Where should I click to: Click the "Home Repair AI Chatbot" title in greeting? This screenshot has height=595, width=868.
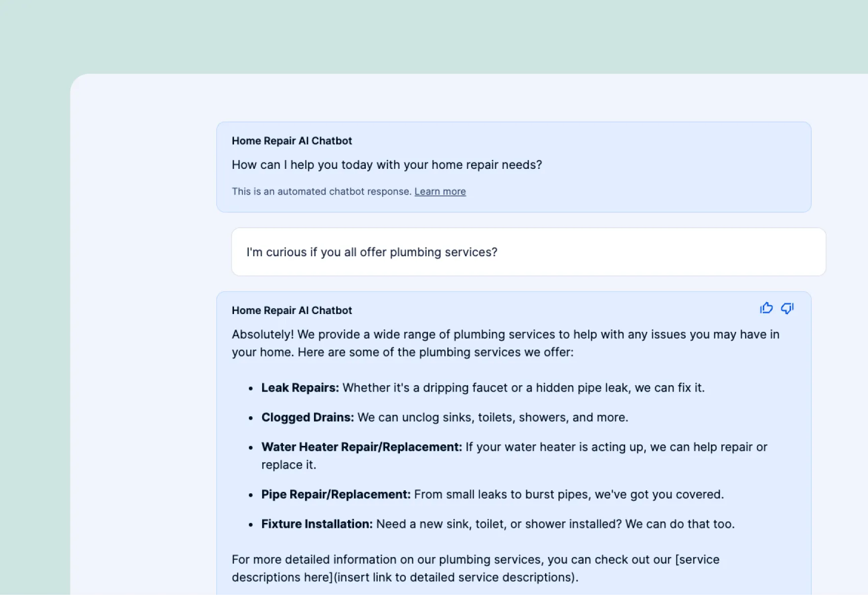tap(291, 141)
